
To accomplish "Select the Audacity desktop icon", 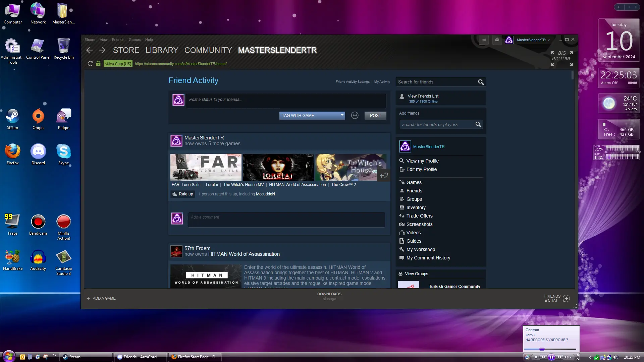I will pyautogui.click(x=38, y=260).
